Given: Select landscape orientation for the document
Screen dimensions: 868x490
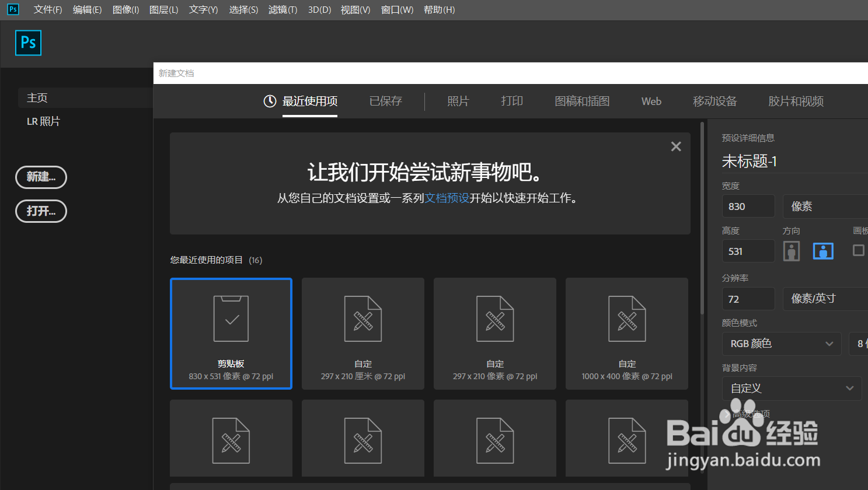Looking at the screenshot, I should click(x=822, y=251).
